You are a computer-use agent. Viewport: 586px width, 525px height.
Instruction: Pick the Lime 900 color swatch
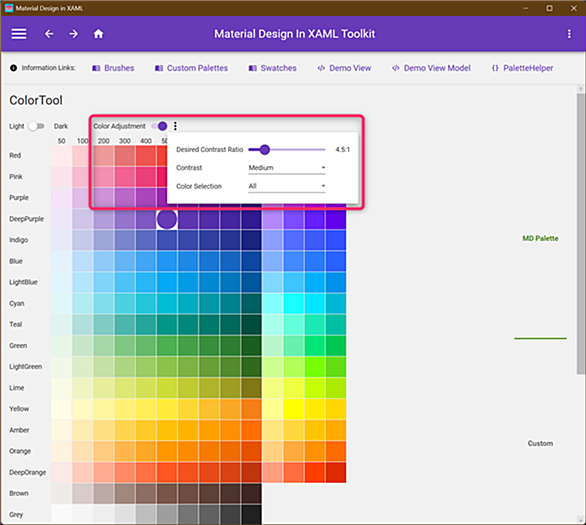251,388
